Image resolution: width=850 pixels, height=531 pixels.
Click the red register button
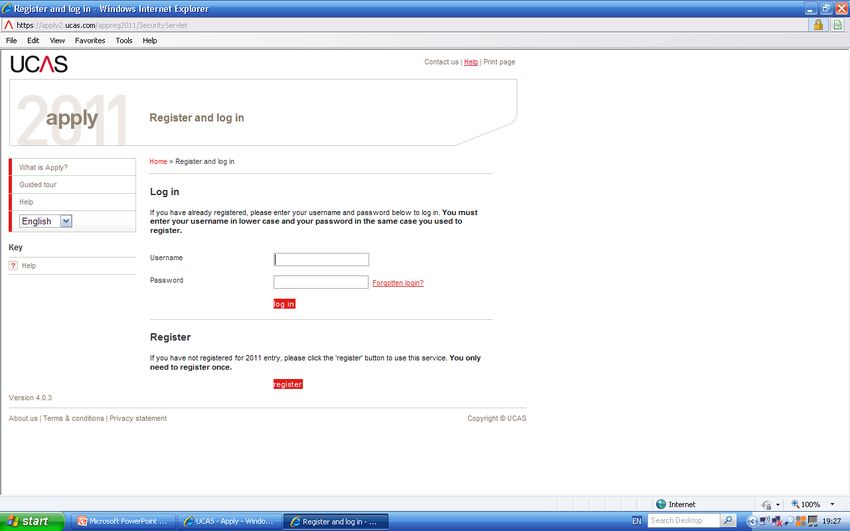click(x=288, y=384)
